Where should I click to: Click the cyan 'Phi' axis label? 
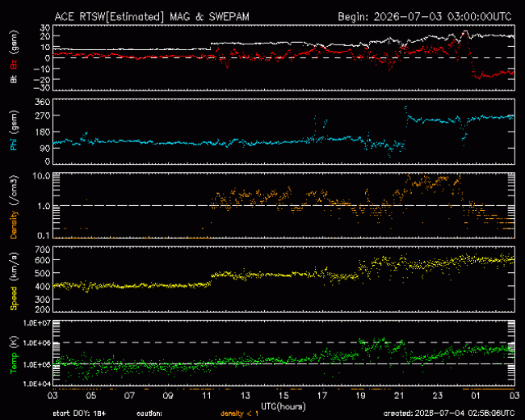point(14,145)
